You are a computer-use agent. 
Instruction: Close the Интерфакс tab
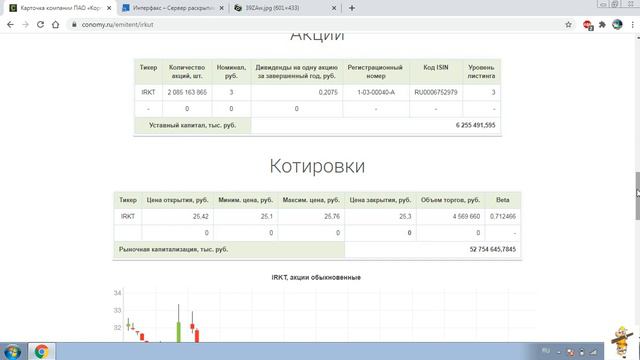click(222, 8)
